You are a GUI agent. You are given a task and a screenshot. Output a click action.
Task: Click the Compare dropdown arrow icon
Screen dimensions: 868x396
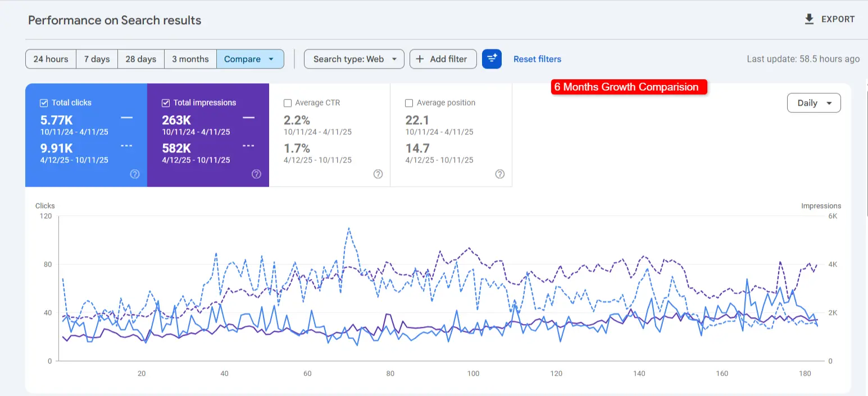[x=270, y=58]
